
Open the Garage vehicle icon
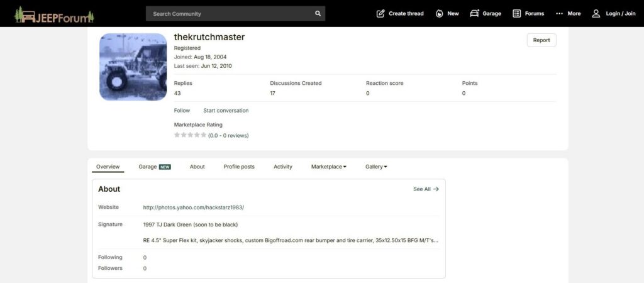[475, 13]
